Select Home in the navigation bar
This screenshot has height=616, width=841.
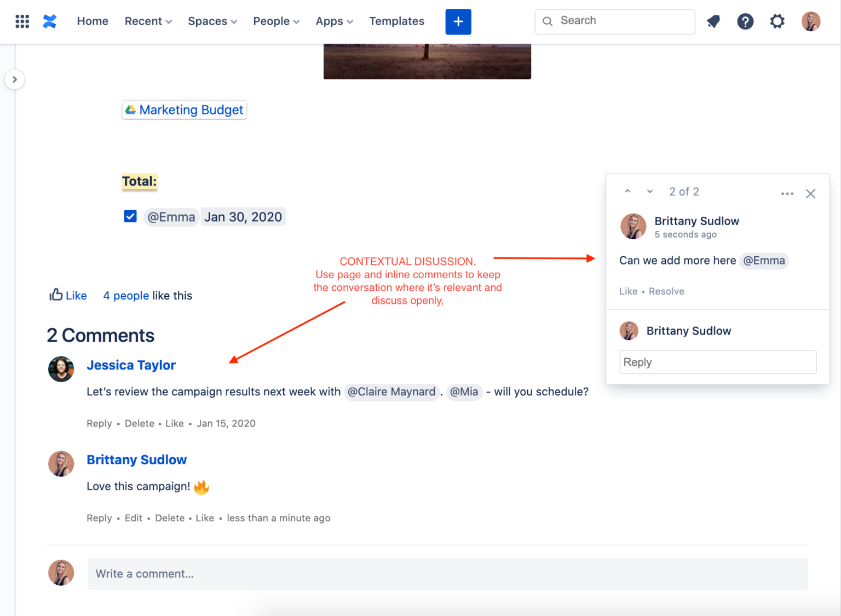point(92,21)
